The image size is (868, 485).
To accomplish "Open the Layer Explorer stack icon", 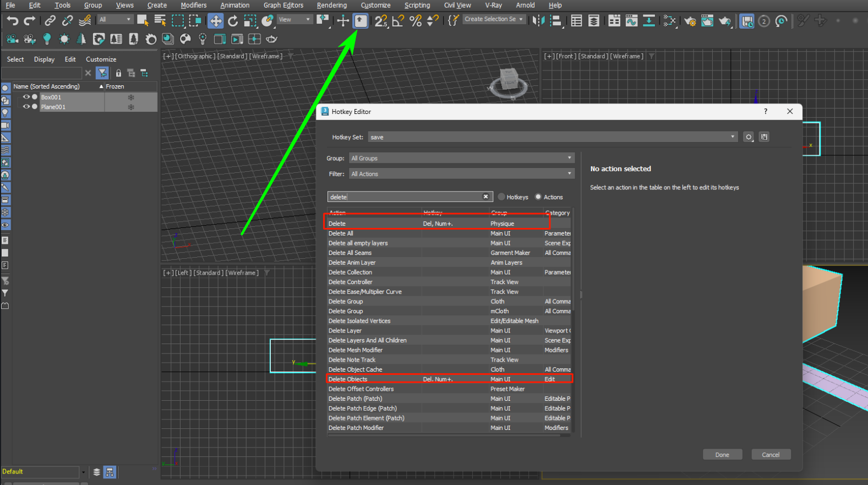I will [594, 21].
